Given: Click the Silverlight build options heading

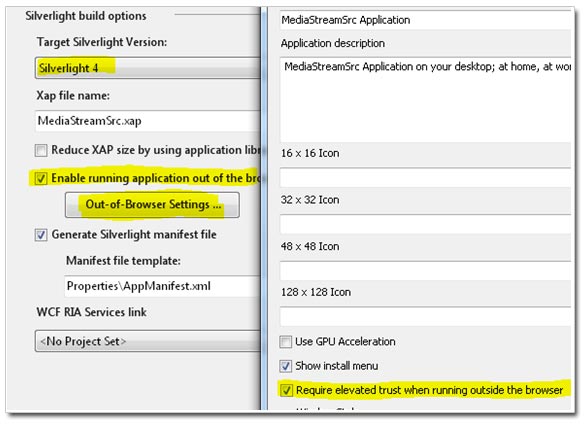Looking at the screenshot, I should click(86, 16).
